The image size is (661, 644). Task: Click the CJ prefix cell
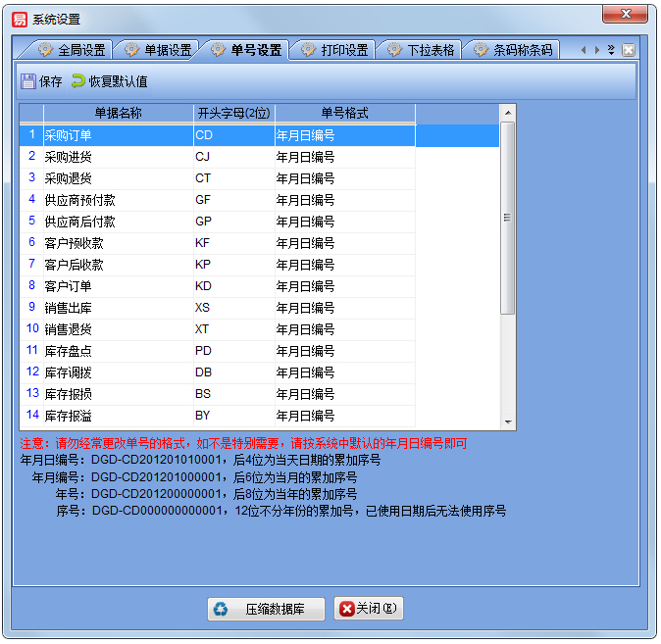234,157
